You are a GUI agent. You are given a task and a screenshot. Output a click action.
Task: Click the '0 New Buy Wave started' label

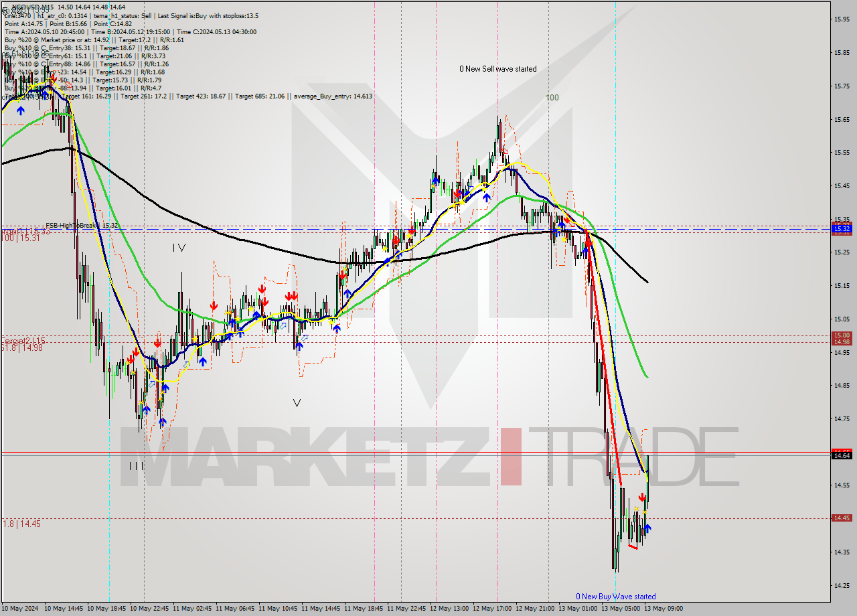tap(616, 597)
